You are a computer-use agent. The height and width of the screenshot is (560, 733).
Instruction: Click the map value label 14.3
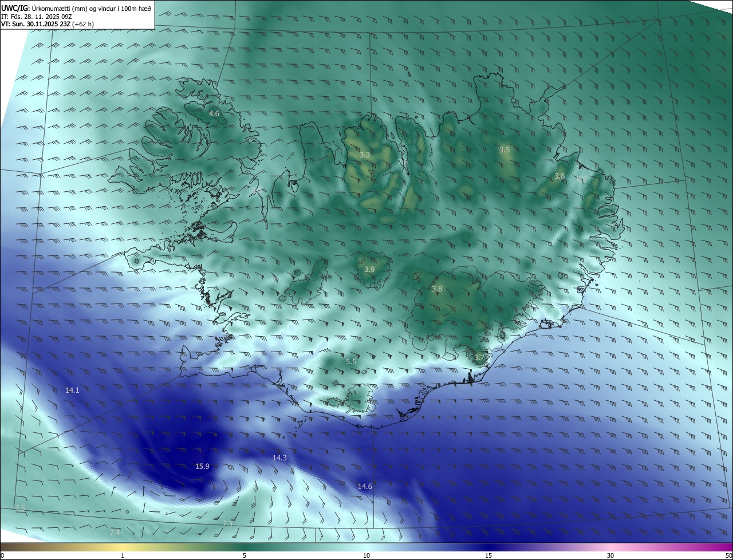point(279,458)
